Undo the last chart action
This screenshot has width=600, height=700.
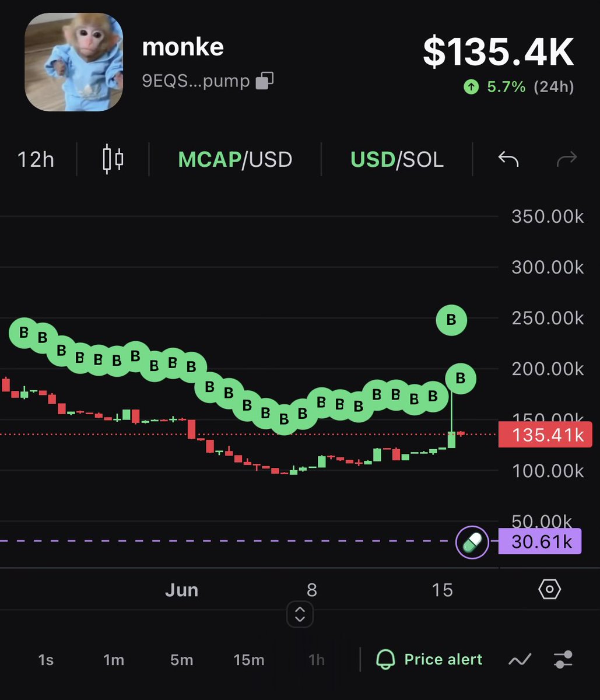508,159
